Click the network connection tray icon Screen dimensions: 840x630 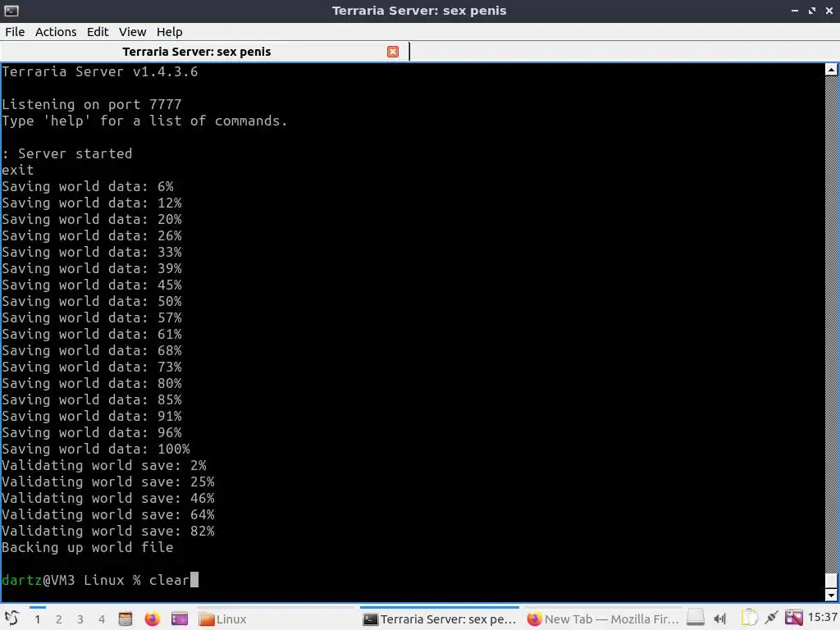772,618
